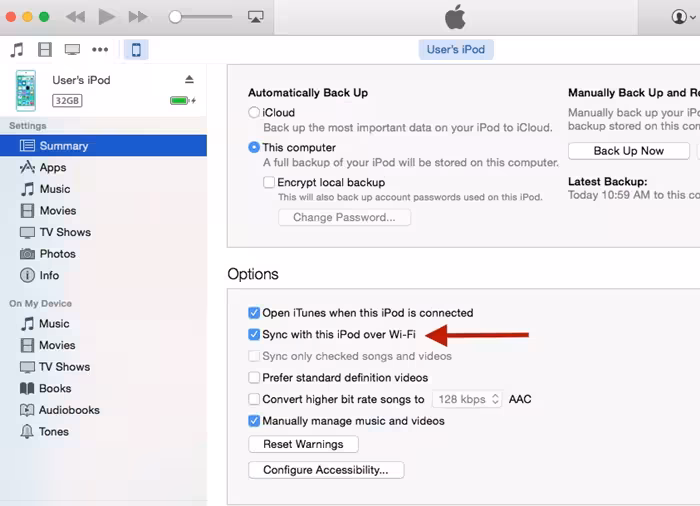Switch to the TV Shows library icon
This screenshot has height=506, width=700.
tap(72, 50)
